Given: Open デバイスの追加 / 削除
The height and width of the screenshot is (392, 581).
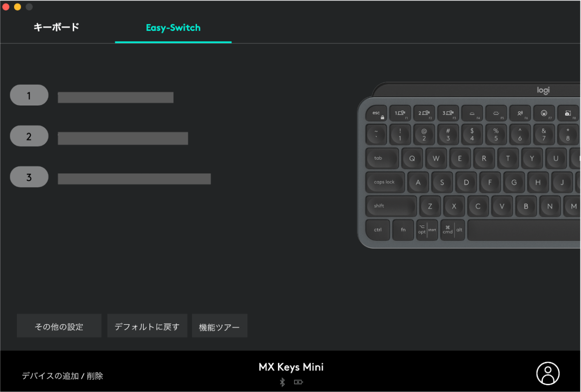Looking at the screenshot, I should [62, 376].
